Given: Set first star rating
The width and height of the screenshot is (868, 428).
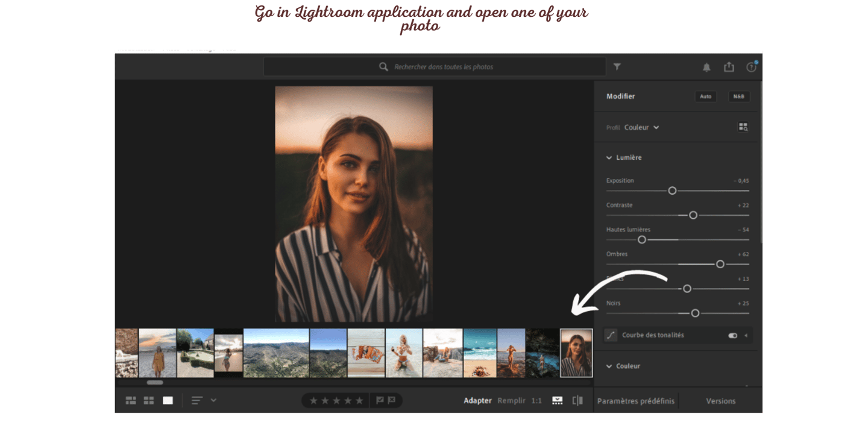Looking at the screenshot, I should pyautogui.click(x=313, y=400).
